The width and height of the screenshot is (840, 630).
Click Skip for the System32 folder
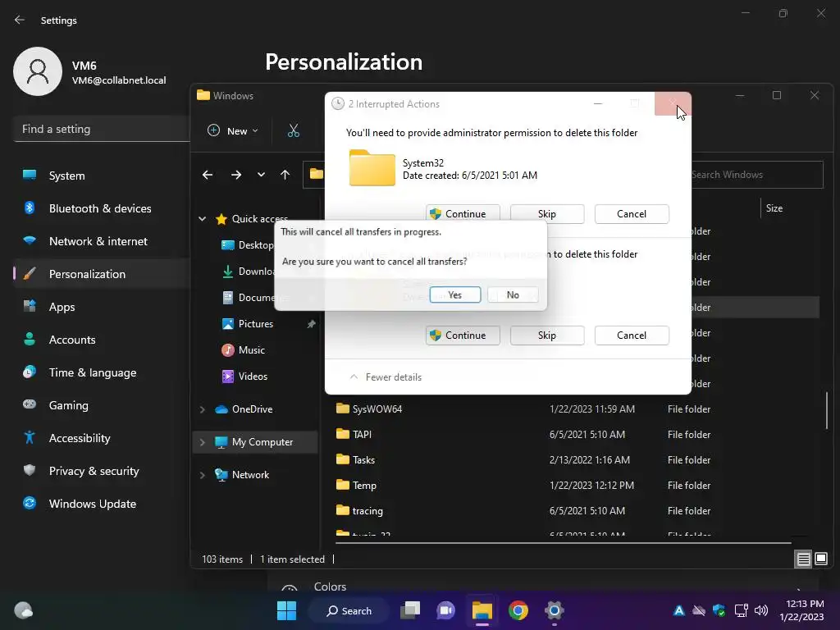[547, 214]
